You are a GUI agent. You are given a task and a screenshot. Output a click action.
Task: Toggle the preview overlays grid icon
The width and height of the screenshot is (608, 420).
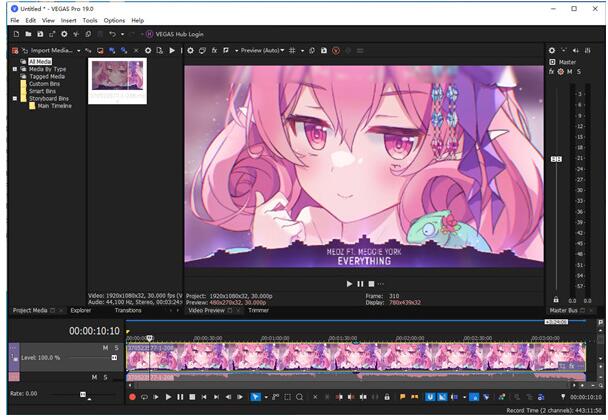coord(292,50)
